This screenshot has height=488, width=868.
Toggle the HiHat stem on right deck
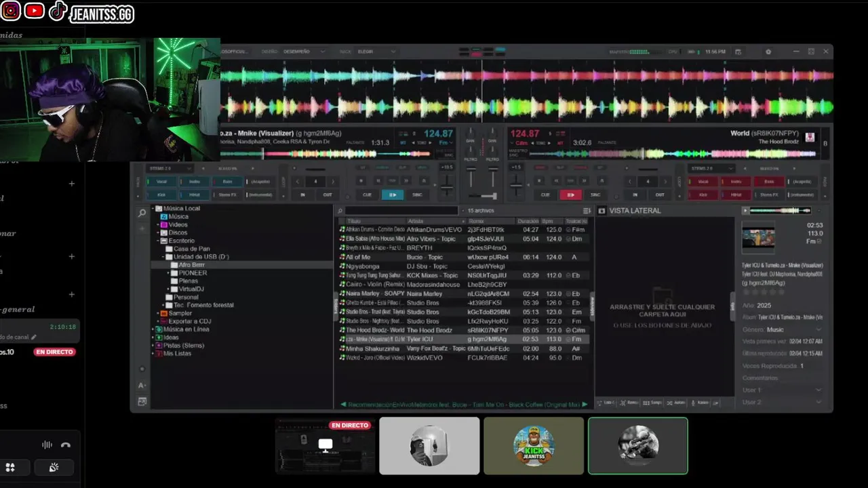coord(736,195)
